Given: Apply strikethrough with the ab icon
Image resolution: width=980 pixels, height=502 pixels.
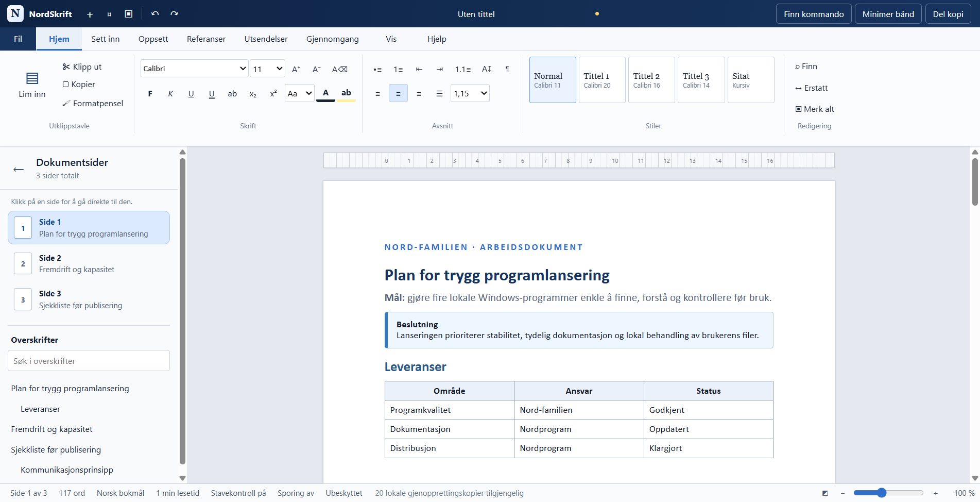Looking at the screenshot, I should (x=232, y=93).
